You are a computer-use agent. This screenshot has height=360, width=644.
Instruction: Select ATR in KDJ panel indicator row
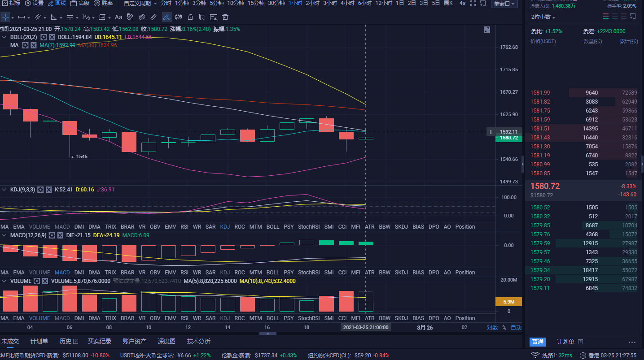click(369, 227)
